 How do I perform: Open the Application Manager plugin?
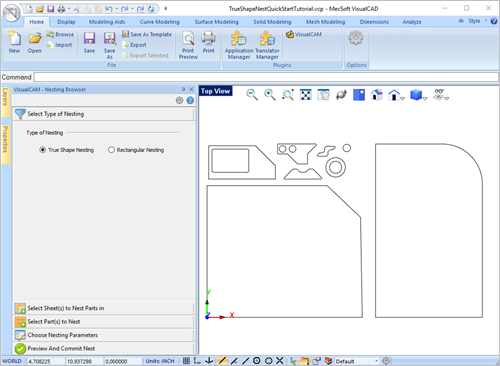239,45
